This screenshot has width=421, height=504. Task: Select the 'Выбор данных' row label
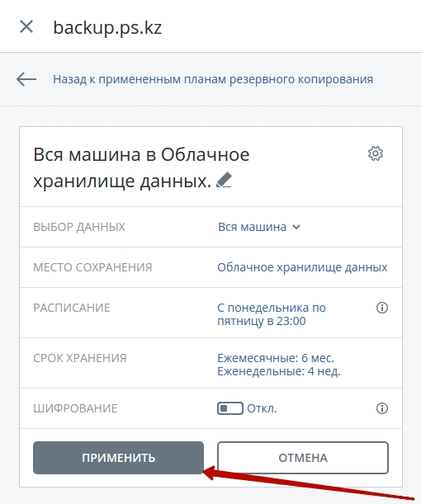tap(79, 227)
